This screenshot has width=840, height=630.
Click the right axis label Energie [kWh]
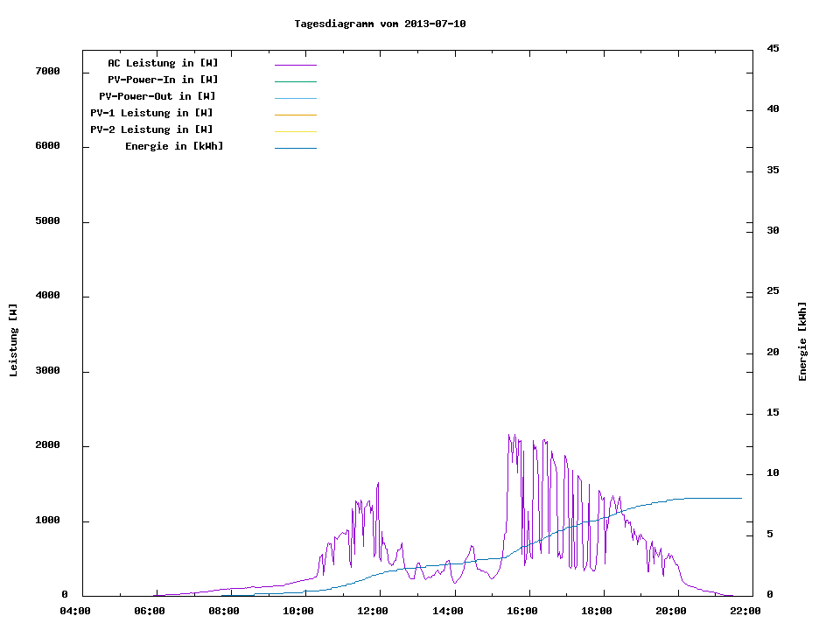coord(802,341)
